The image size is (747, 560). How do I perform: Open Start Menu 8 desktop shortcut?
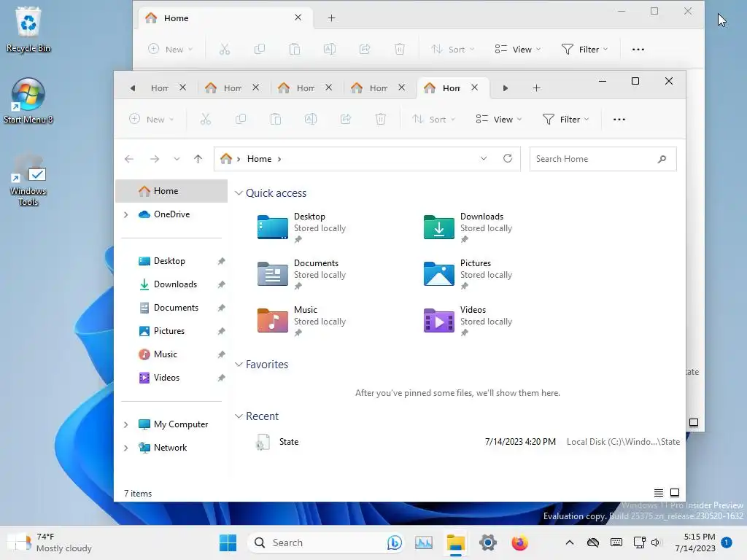pyautogui.click(x=28, y=101)
